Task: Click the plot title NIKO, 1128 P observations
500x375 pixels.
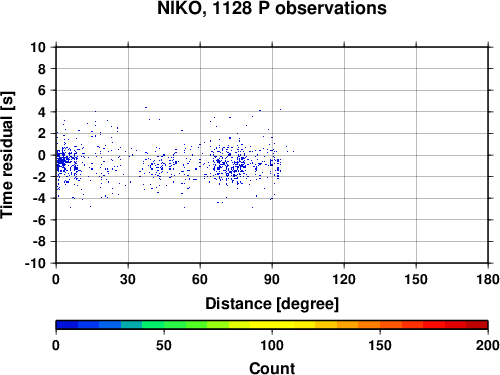Action: [272, 8]
